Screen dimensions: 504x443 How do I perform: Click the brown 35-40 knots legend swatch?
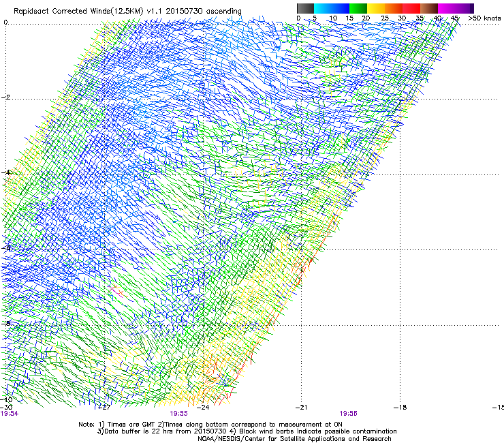[429, 8]
